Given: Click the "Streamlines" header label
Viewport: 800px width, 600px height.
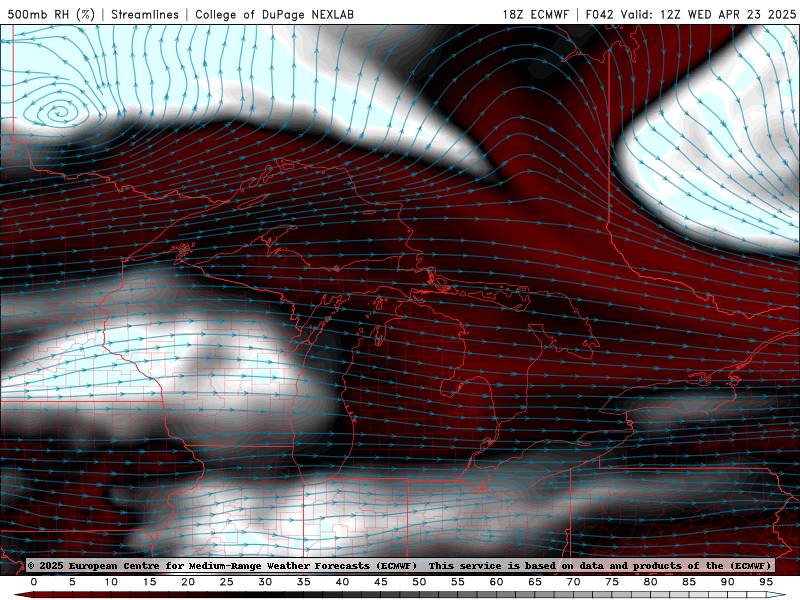Looking at the screenshot, I should [x=145, y=14].
